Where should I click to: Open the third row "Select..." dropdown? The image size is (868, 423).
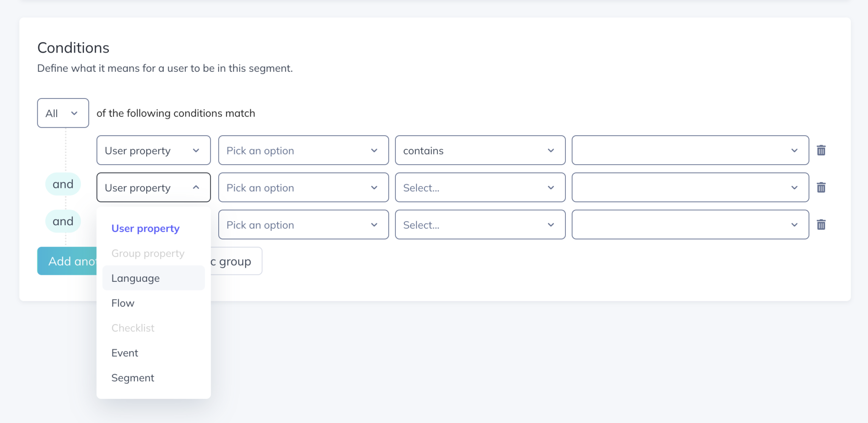(480, 224)
